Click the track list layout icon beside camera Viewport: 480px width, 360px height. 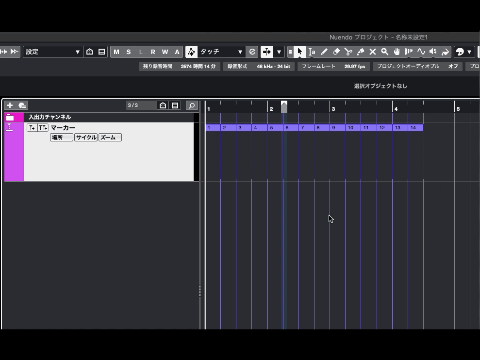pyautogui.click(x=175, y=105)
